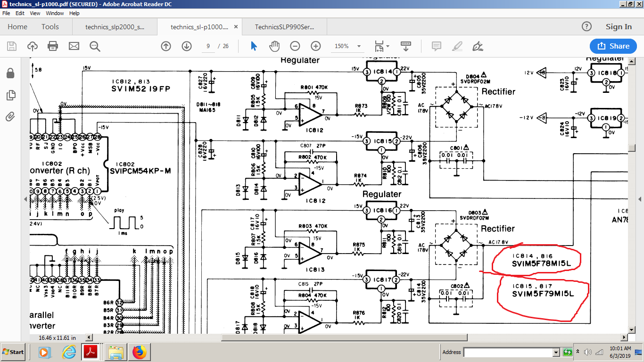Activate the Selection arrow tool
This screenshot has height=362, width=644.
(x=254, y=46)
